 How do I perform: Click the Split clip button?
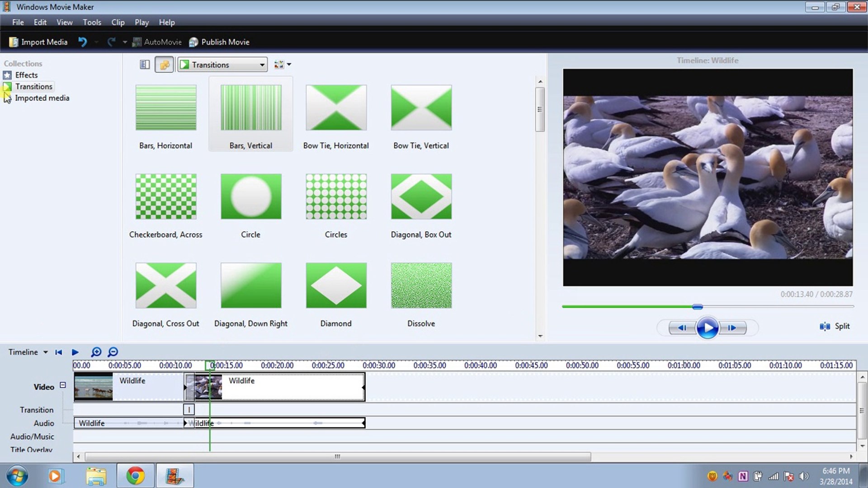click(835, 326)
